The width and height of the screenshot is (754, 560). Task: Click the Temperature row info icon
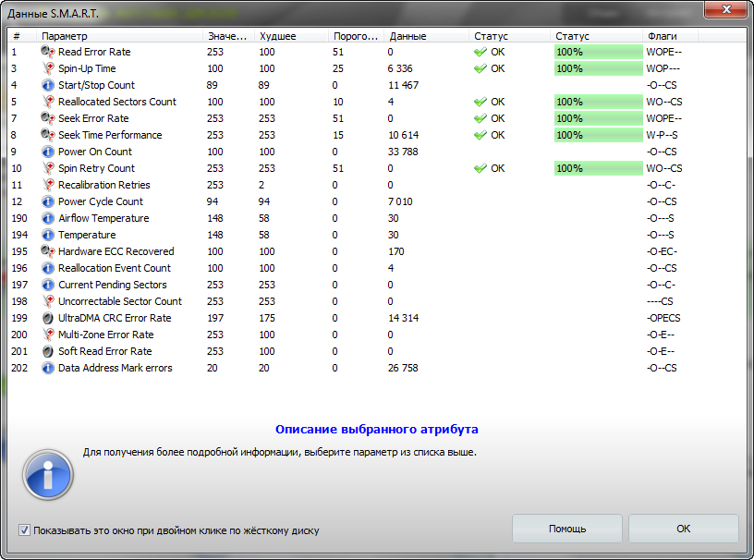(x=48, y=235)
